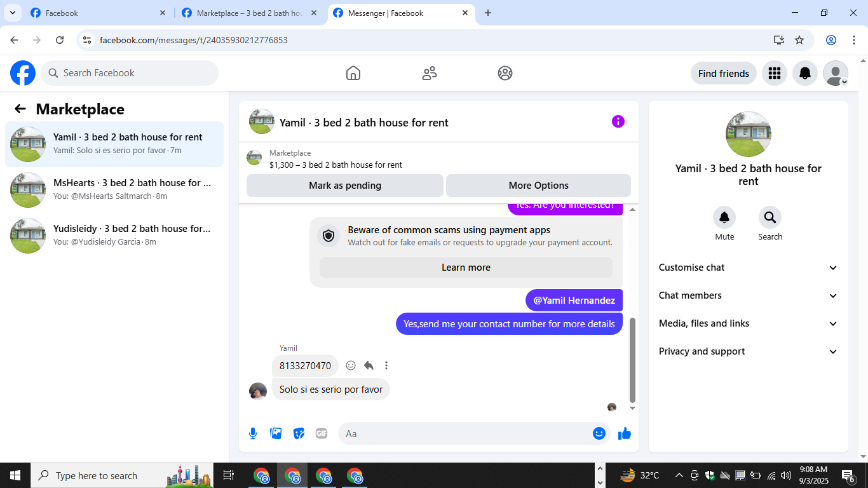Click More Options button
The width and height of the screenshot is (868, 488).
click(538, 186)
